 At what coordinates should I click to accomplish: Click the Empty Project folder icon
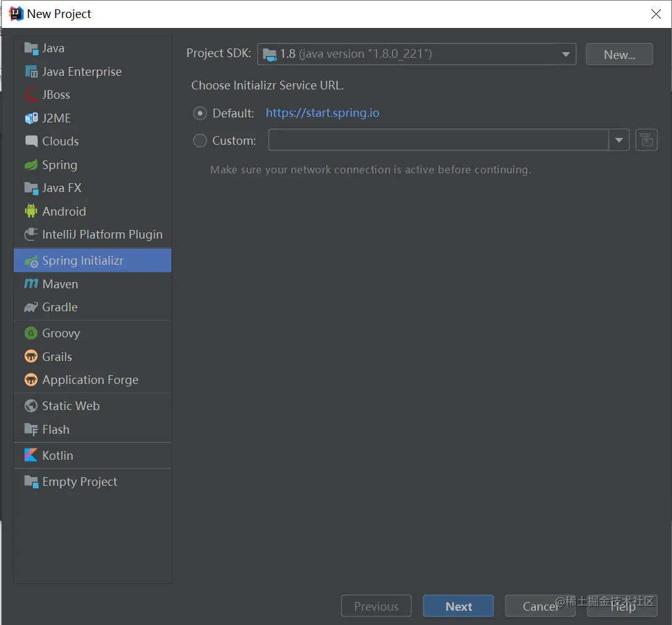(x=31, y=482)
